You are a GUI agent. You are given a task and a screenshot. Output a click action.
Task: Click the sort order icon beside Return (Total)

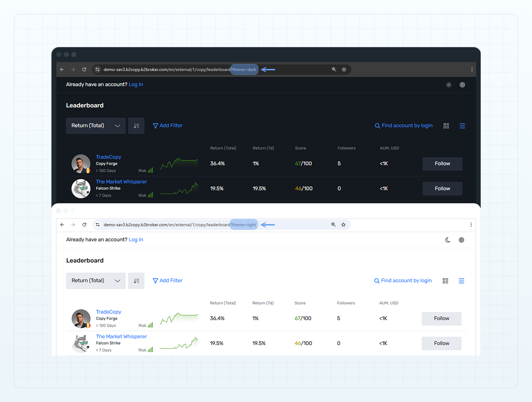[136, 126]
